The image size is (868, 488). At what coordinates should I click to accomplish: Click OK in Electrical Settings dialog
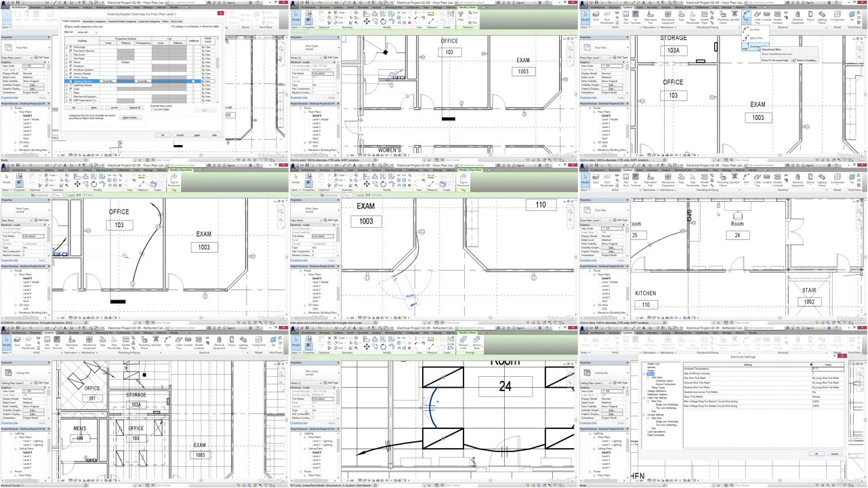pos(817,453)
